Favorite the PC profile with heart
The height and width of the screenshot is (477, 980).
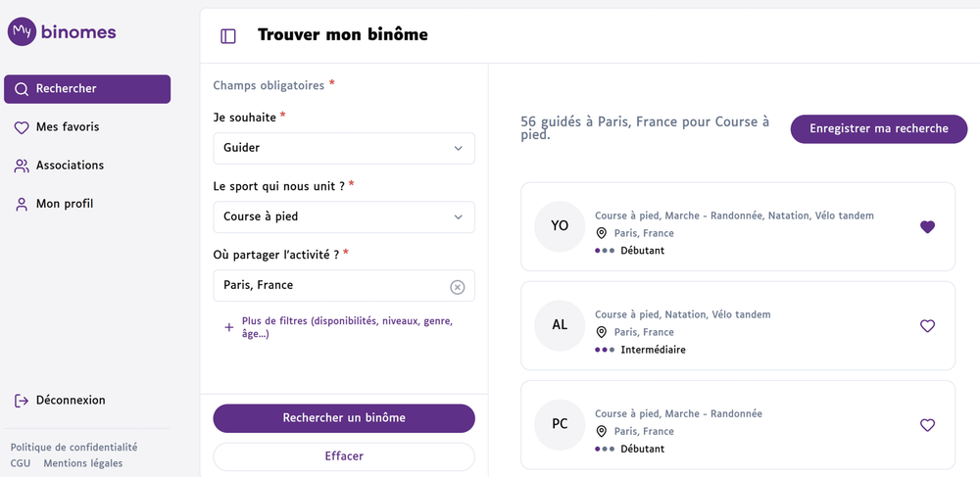point(927,425)
